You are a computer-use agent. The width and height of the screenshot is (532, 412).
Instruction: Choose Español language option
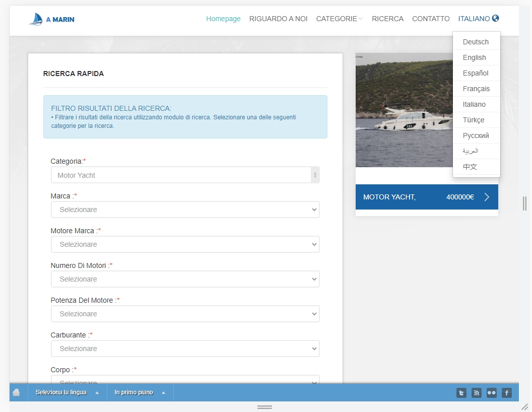tap(477, 73)
